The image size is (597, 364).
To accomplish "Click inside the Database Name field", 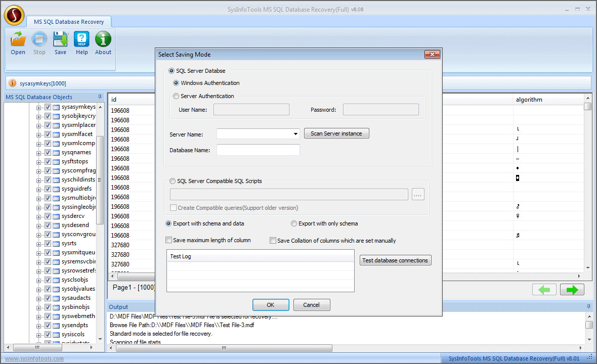I will coord(258,150).
